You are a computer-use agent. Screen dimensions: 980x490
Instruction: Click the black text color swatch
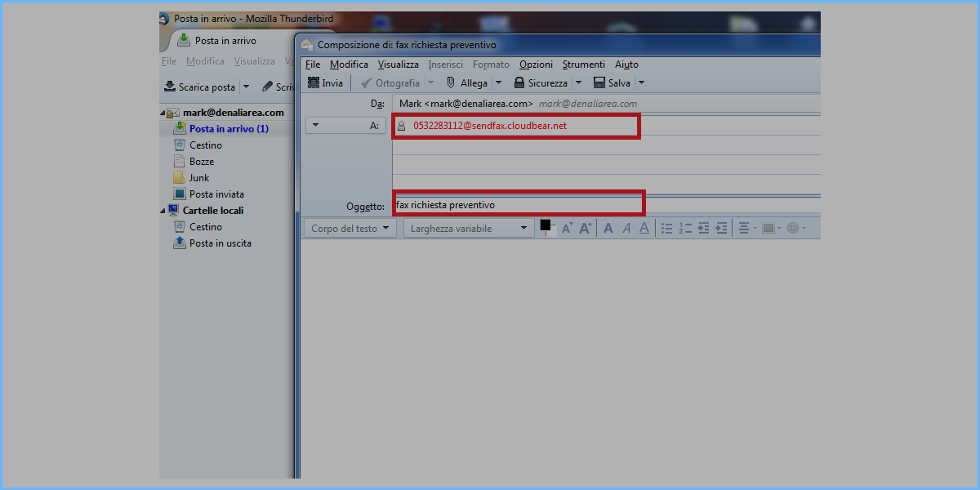546,225
